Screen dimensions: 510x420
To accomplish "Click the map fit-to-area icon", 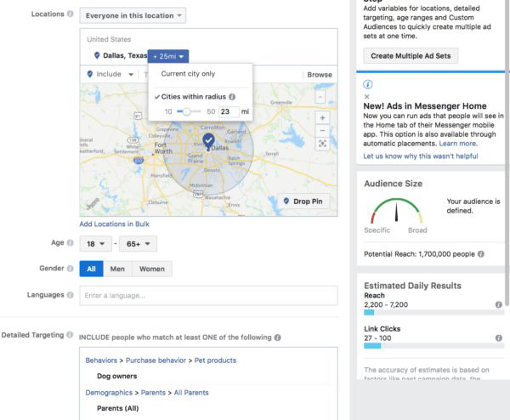I will pos(322,144).
